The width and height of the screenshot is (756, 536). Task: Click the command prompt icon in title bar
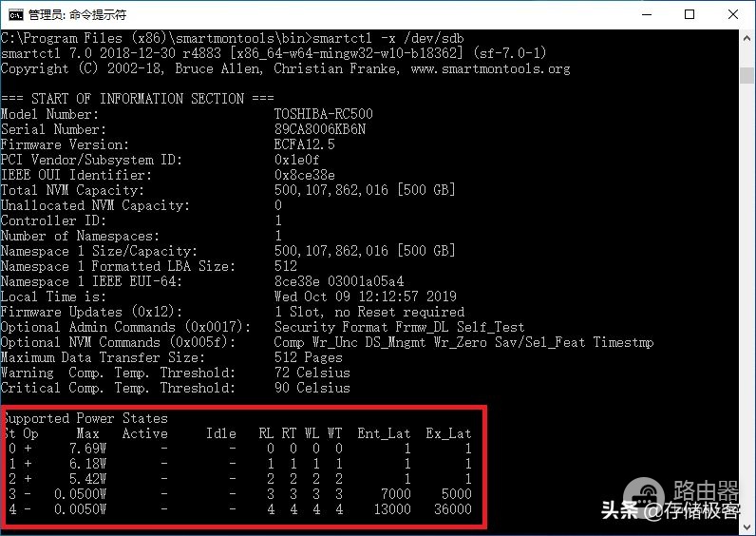click(15, 14)
